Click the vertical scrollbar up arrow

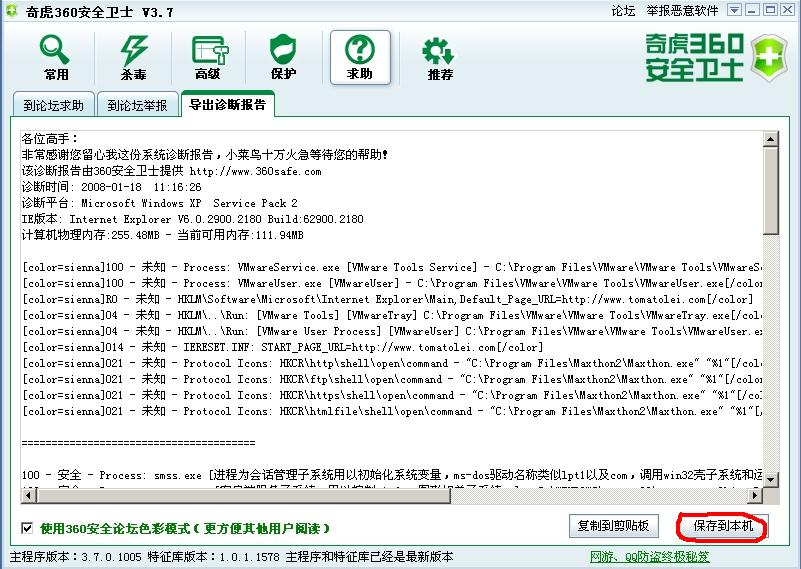click(771, 138)
